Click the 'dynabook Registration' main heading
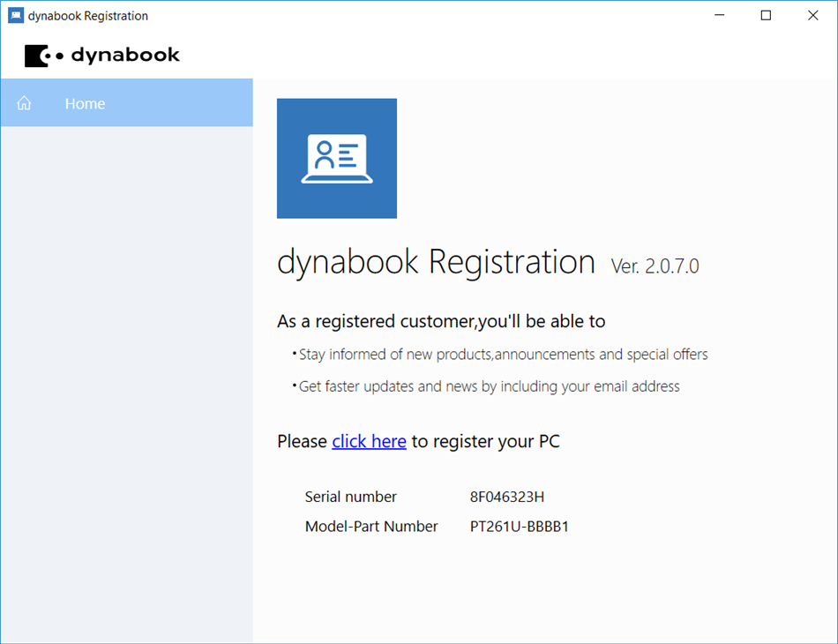 [x=436, y=262]
